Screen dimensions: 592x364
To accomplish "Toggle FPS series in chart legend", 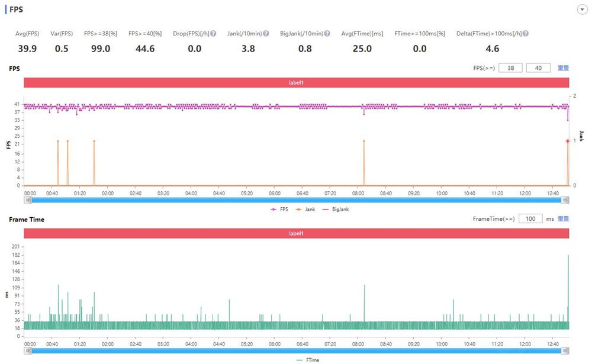I will (279, 209).
